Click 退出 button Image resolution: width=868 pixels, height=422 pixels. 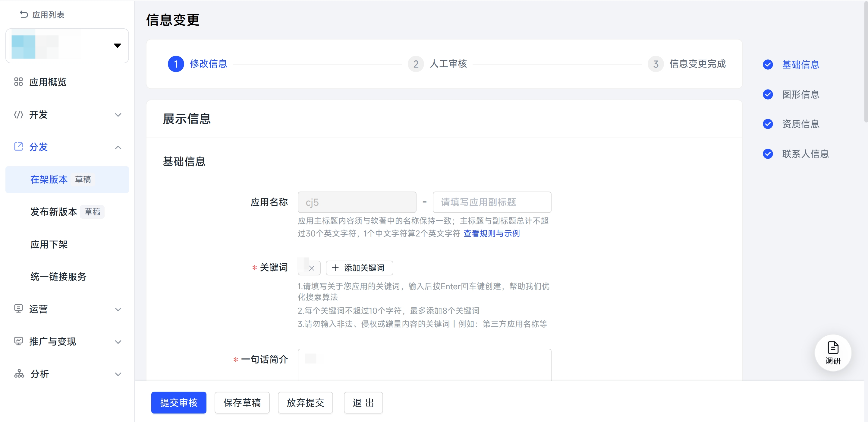[363, 402]
